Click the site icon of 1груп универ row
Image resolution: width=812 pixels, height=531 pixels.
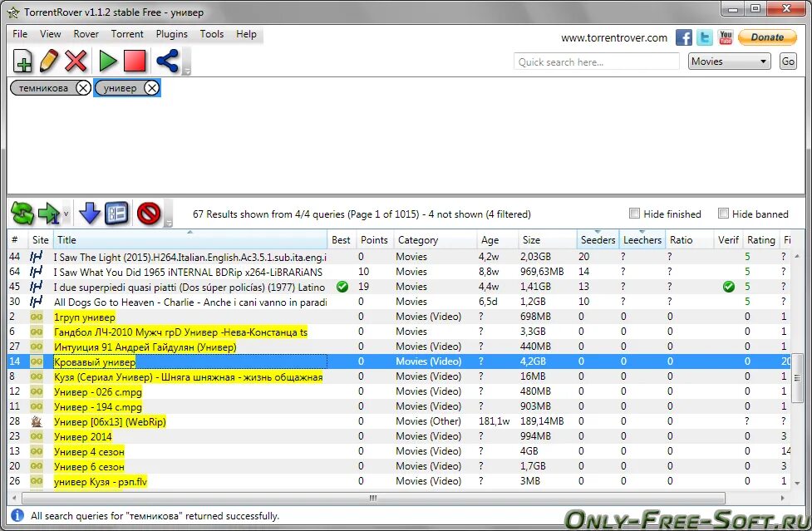(37, 317)
